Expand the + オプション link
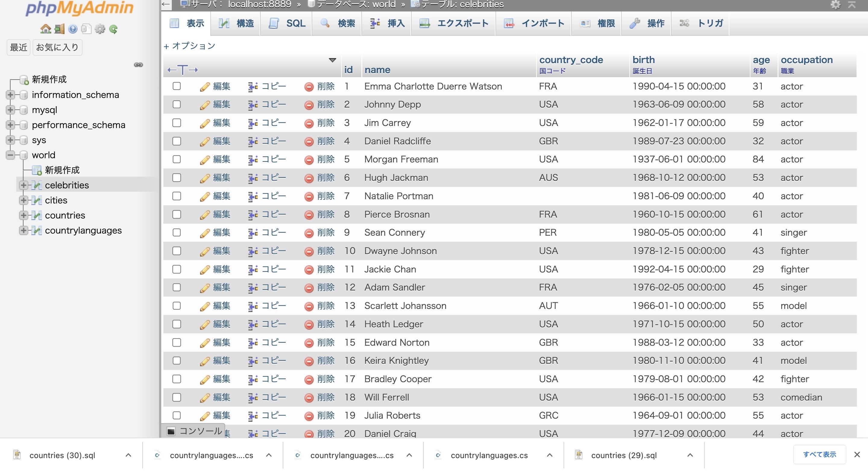 point(189,46)
